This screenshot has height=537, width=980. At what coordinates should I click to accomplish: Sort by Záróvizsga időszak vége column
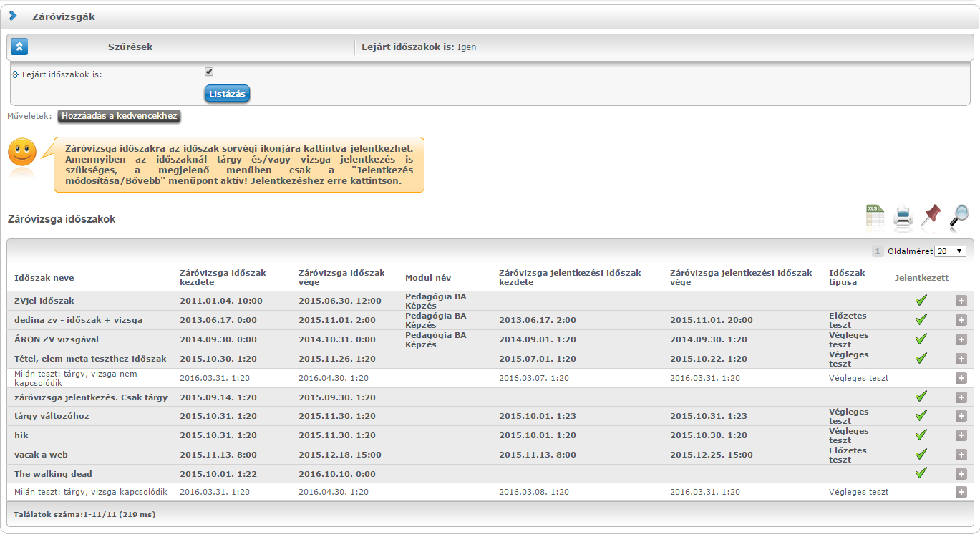pyautogui.click(x=341, y=278)
